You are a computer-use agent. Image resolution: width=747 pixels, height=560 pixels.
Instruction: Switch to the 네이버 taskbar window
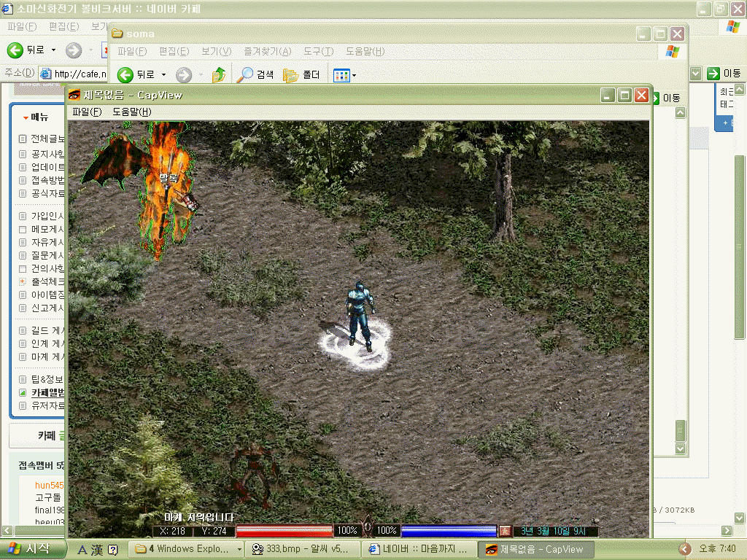point(419,549)
